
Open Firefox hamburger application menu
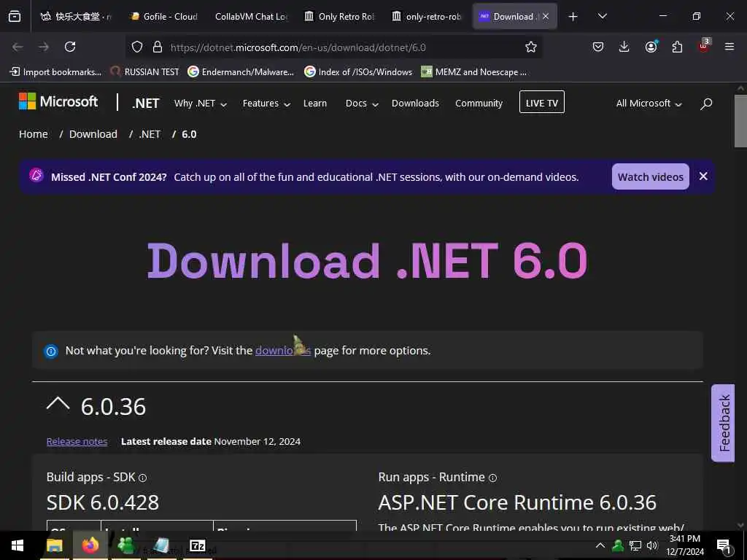[x=729, y=47]
